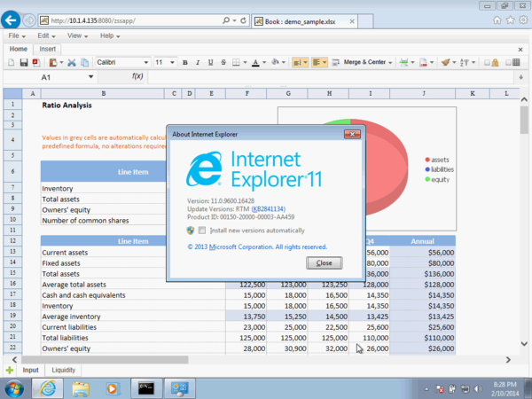Viewport: 532px width, 399px height.
Task: Click Close button in About dialog
Action: 324,263
